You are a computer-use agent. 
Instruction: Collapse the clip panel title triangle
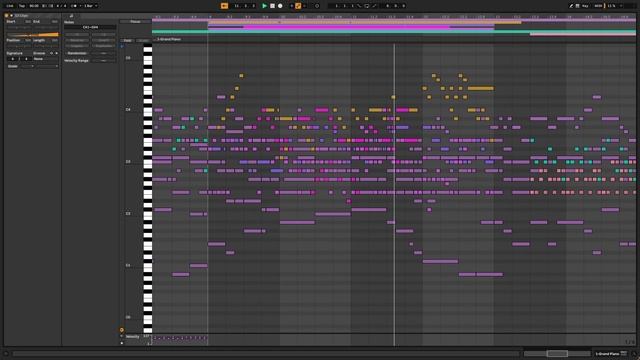coord(11,16)
